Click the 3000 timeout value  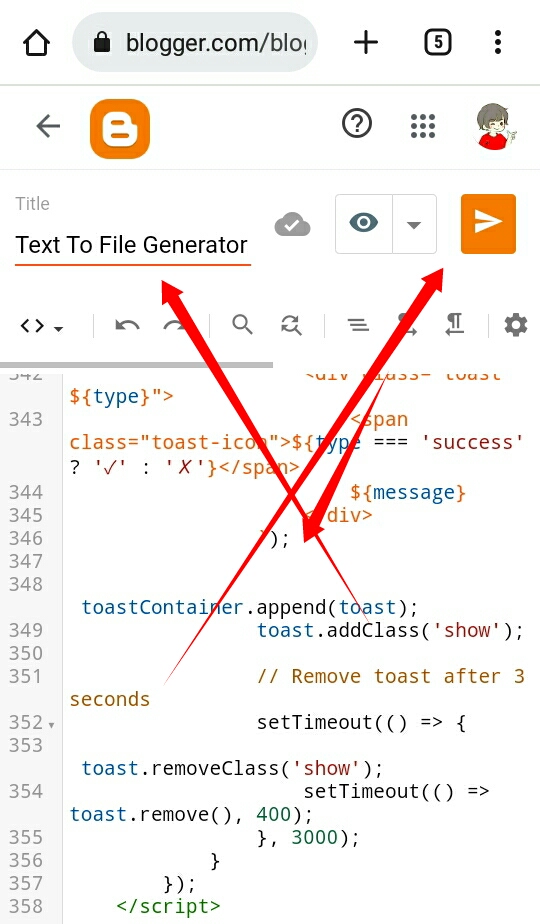(314, 837)
